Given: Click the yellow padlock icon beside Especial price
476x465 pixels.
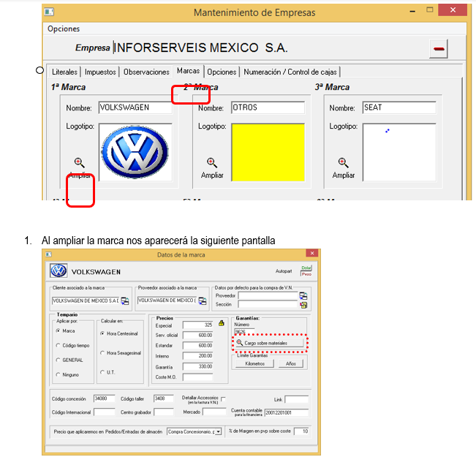Looking at the screenshot, I should click(x=220, y=323).
